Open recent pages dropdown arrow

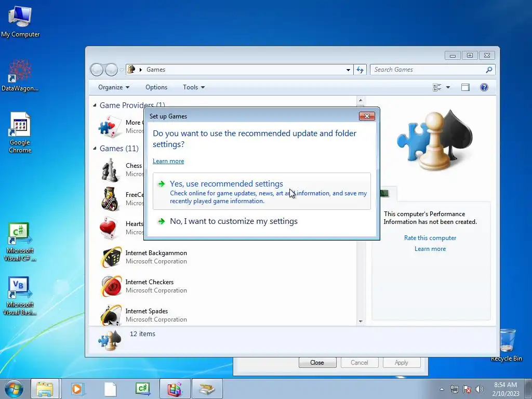click(x=122, y=70)
